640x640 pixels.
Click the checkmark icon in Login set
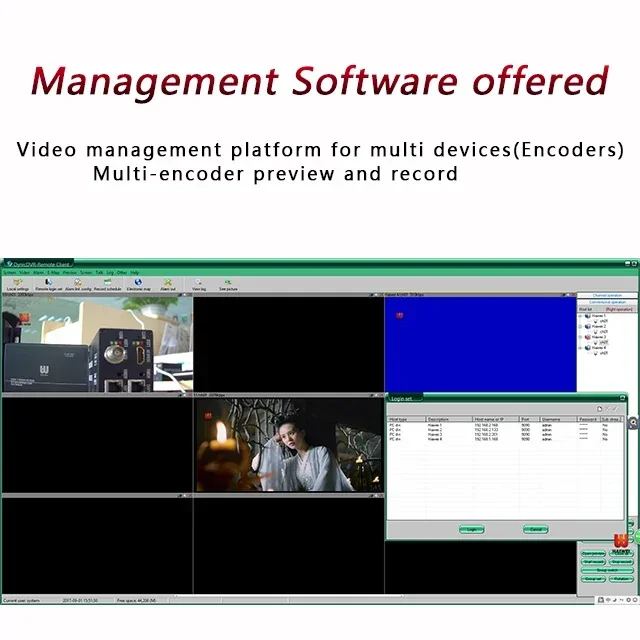click(616, 409)
